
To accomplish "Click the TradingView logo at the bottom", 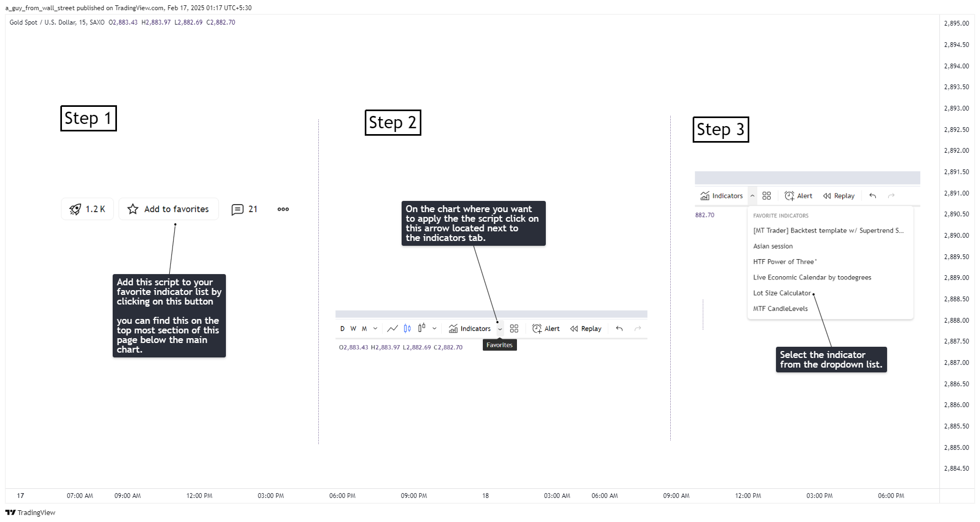I will [x=30, y=512].
